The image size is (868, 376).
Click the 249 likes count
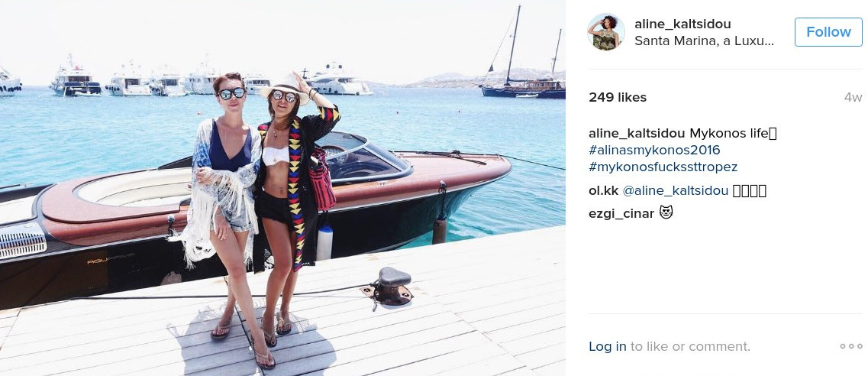click(618, 98)
